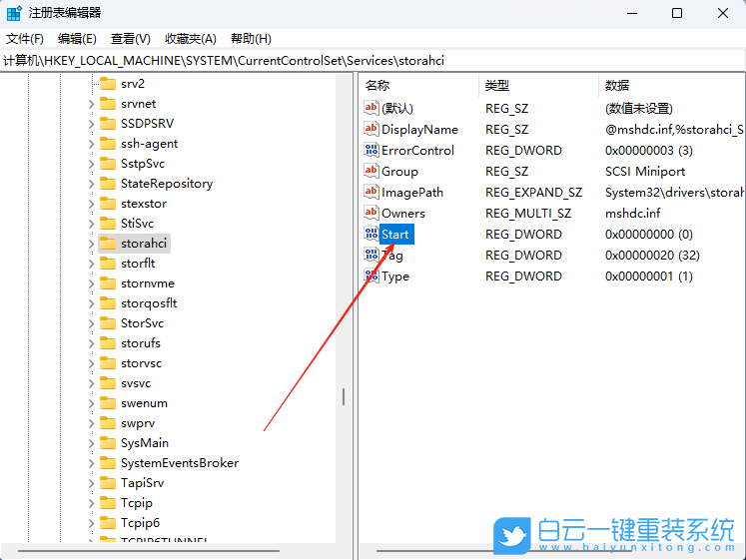Click the Registry Editor app icon in title bar
The width and height of the screenshot is (746, 560).
point(14,13)
